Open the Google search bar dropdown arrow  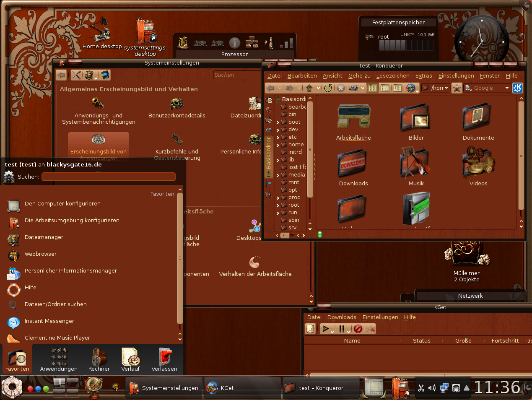point(507,88)
